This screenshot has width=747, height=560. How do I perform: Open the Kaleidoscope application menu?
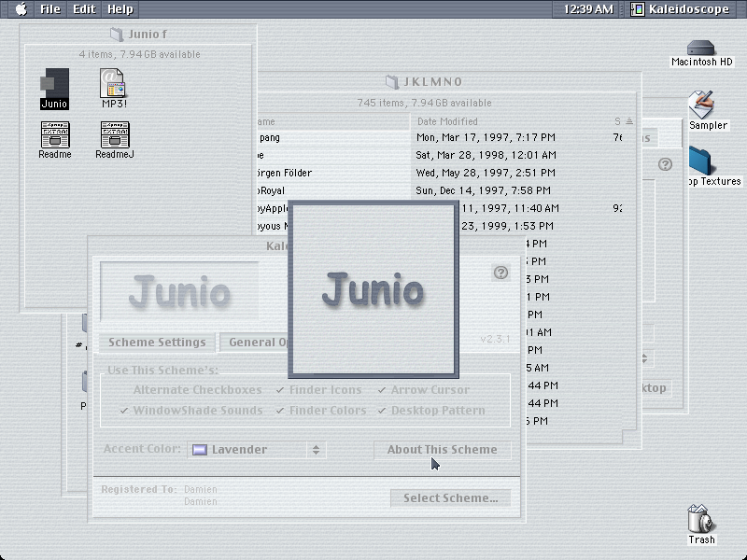pyautogui.click(x=682, y=9)
